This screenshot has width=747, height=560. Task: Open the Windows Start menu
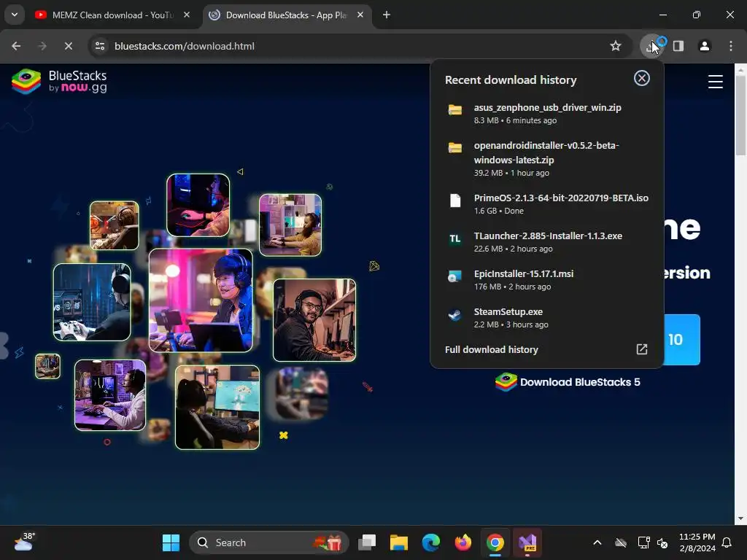coord(171,542)
